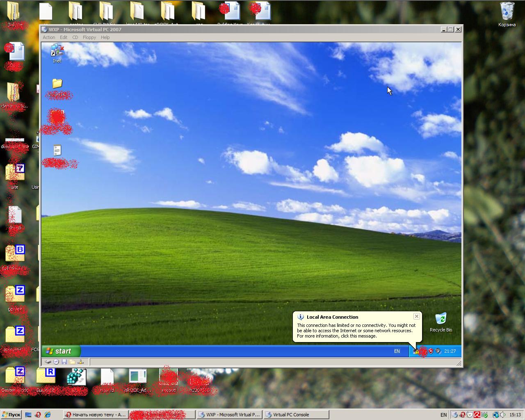The height and width of the screenshot is (420, 525).
Task: Click the Show Desktop quick launch icon
Action: pyautogui.click(x=28, y=415)
